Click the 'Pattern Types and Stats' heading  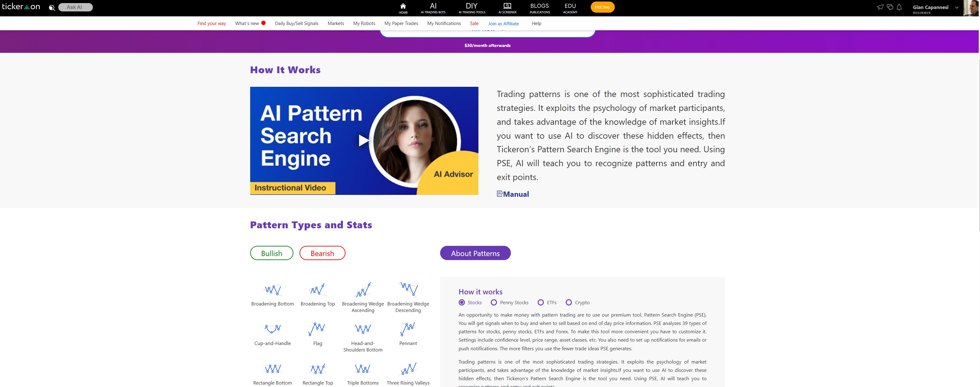pos(311,225)
